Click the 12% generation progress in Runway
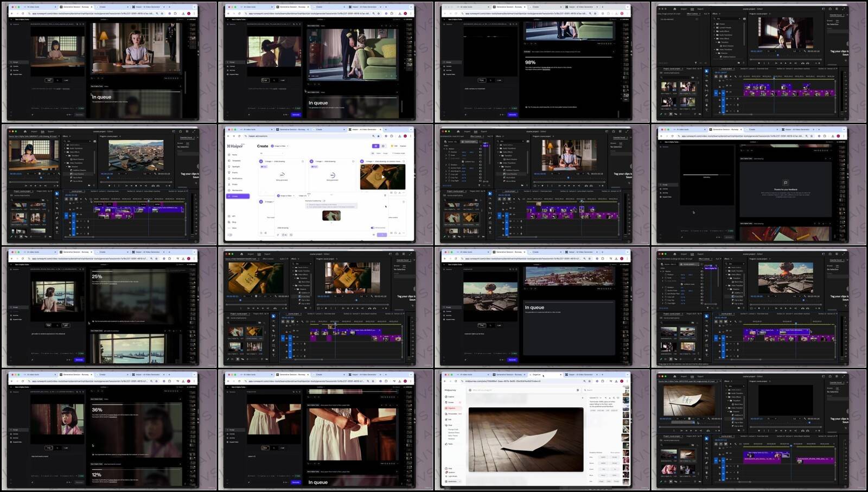The width and height of the screenshot is (868, 492). click(x=97, y=474)
